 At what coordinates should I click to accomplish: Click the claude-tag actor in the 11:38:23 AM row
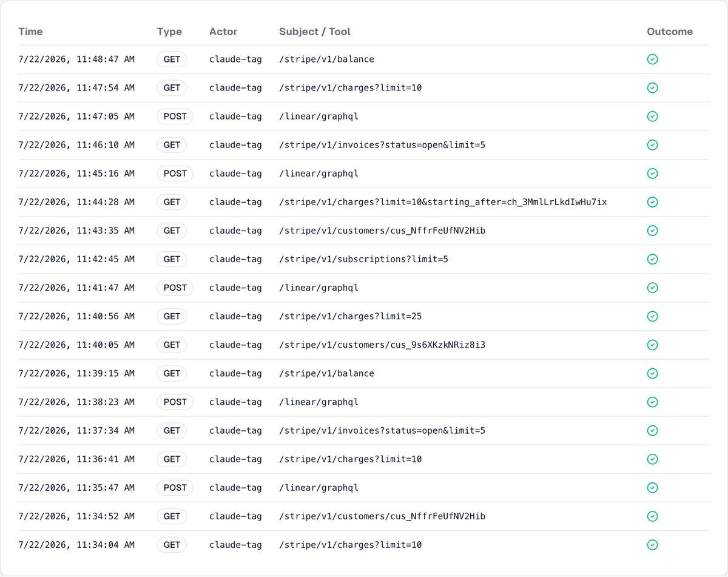235,402
